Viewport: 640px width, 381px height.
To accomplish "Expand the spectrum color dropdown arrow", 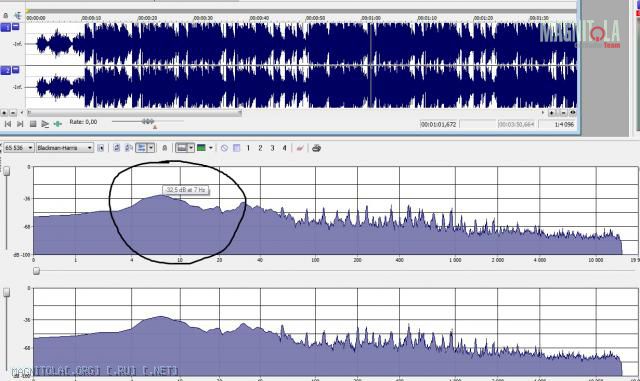I will click(211, 148).
